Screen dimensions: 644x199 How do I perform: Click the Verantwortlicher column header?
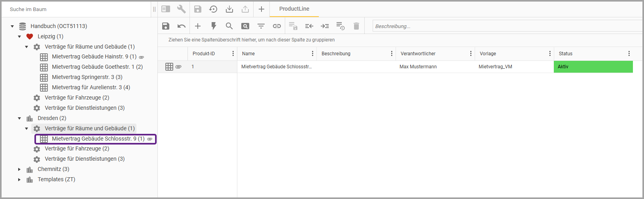[x=418, y=54]
